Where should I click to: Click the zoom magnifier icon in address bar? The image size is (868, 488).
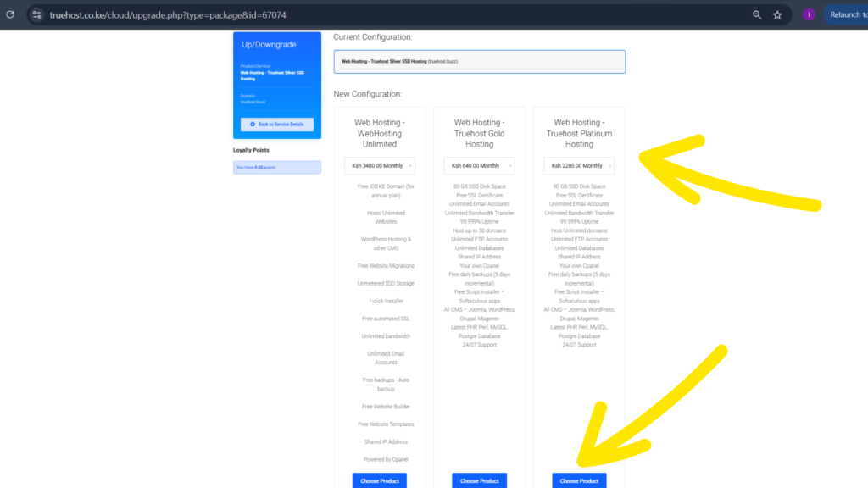(x=757, y=15)
